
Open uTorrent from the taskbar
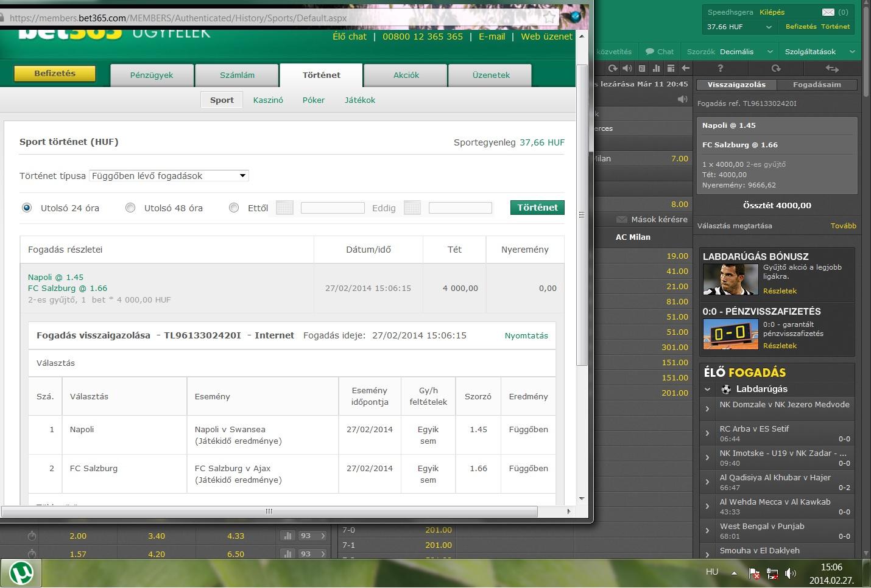(21, 572)
